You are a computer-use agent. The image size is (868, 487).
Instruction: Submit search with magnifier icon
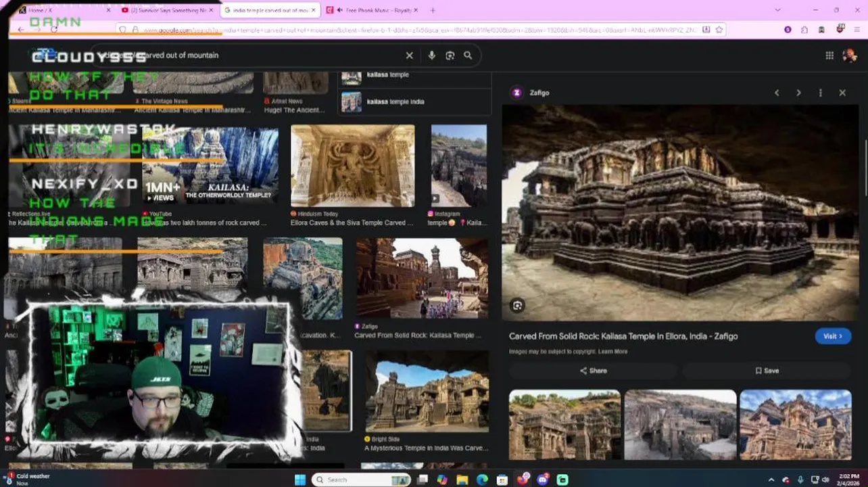[x=468, y=55]
